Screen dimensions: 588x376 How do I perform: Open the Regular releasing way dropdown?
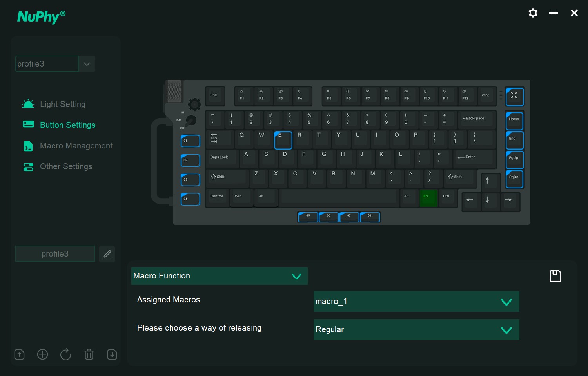click(416, 329)
